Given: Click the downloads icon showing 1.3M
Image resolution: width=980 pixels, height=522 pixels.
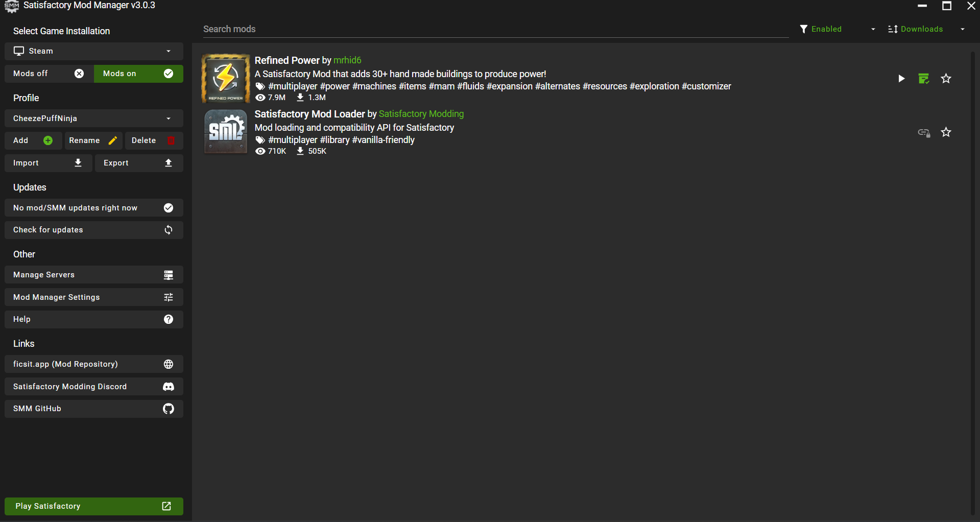Looking at the screenshot, I should tap(300, 98).
